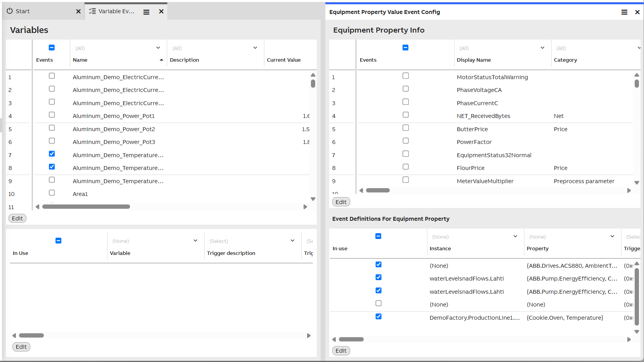Check the MotorStatusTotalWarning events checkbox
The height and width of the screenshot is (362, 644).
406,76
